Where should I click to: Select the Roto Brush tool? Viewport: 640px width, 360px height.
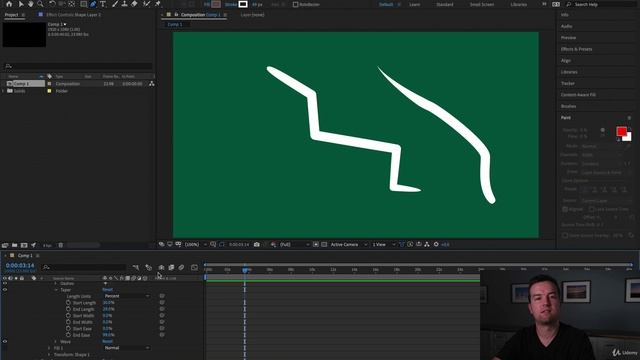click(147, 4)
